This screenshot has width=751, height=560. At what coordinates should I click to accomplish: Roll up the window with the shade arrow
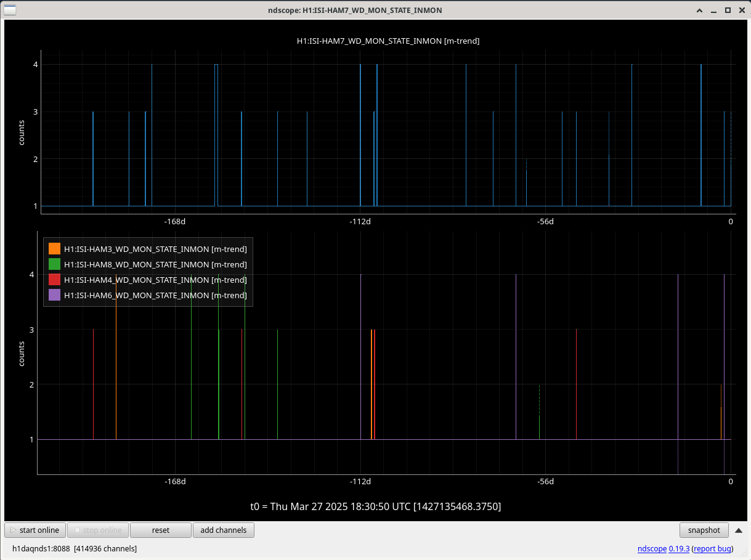click(699, 10)
